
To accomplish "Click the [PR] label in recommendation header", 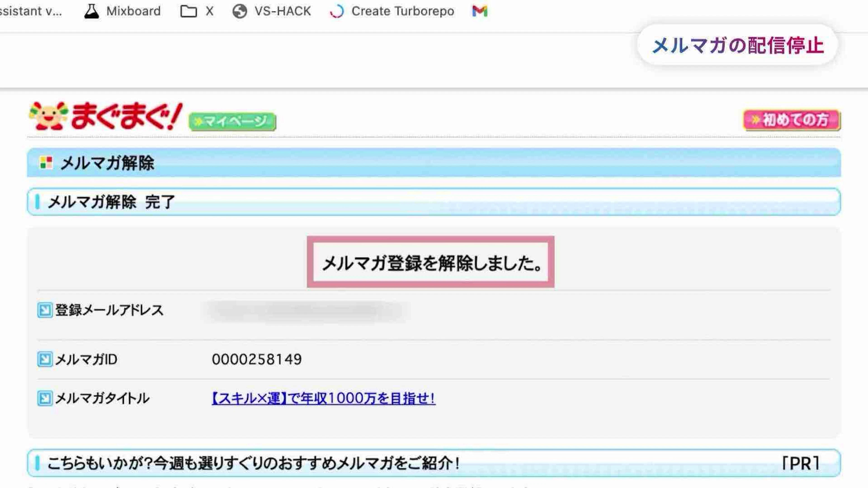I will coord(800,463).
